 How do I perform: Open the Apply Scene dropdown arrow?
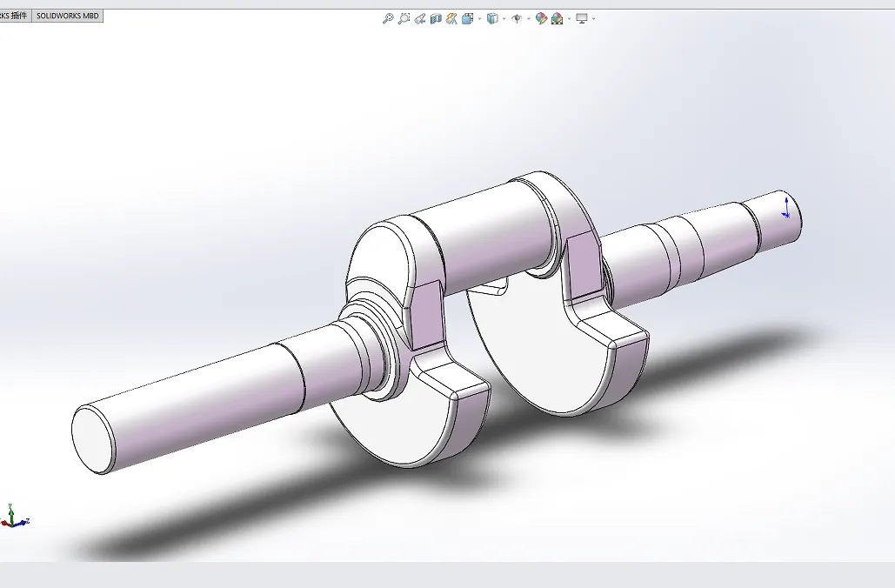[569, 19]
